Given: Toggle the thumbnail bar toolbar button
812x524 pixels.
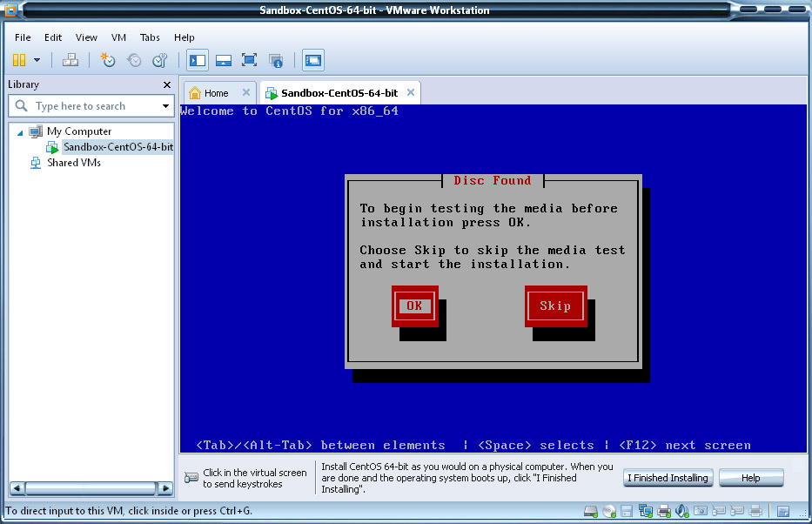Looking at the screenshot, I should click(224, 60).
